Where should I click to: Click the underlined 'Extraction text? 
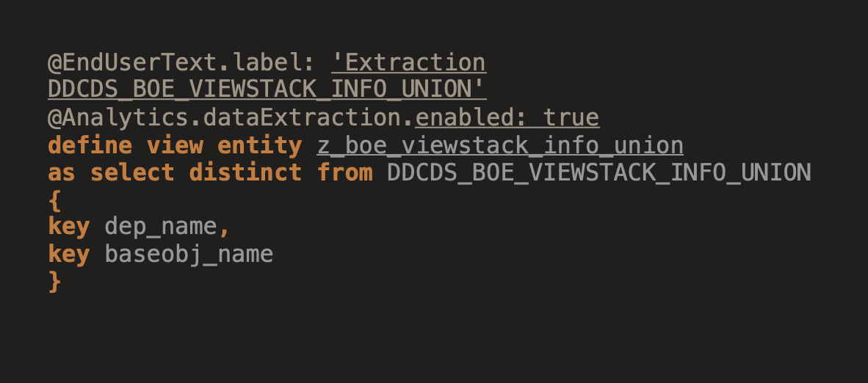[x=408, y=62]
